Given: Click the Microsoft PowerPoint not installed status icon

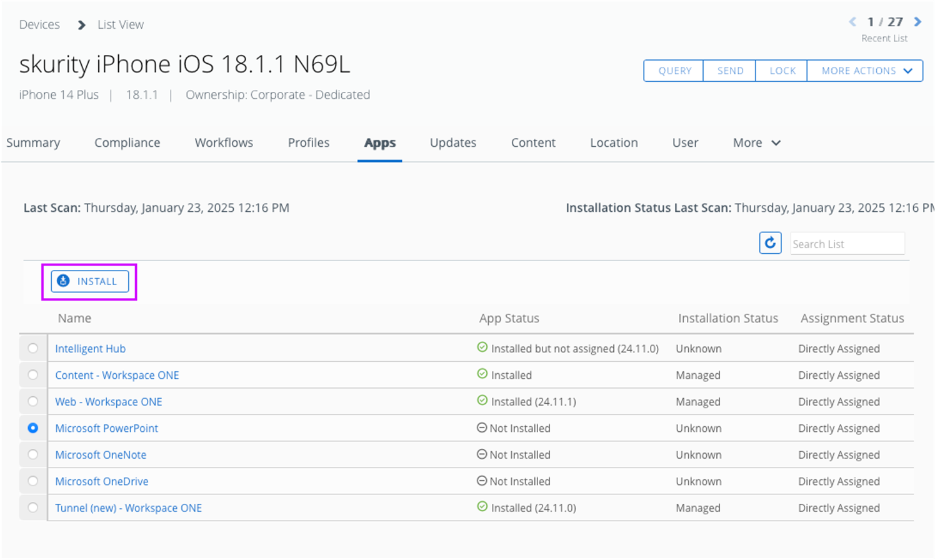Looking at the screenshot, I should coord(482,428).
